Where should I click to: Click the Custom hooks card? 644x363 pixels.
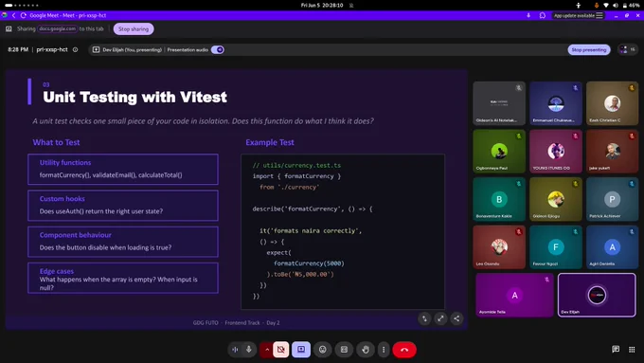(x=123, y=205)
